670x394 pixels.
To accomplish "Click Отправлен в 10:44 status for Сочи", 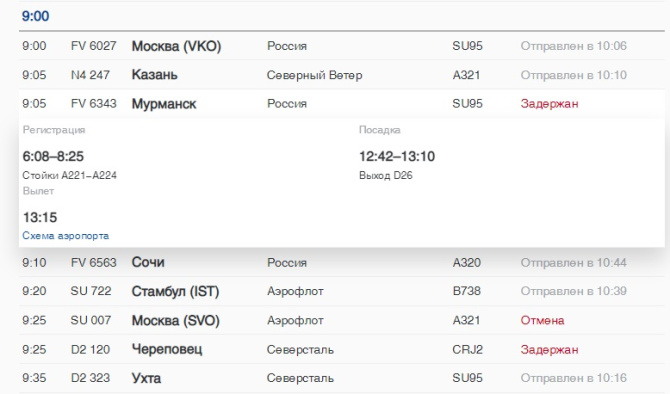I will [573, 262].
